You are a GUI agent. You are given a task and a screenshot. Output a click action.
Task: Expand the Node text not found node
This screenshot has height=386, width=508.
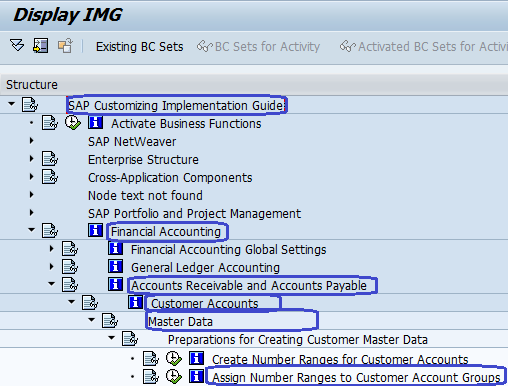point(32,195)
